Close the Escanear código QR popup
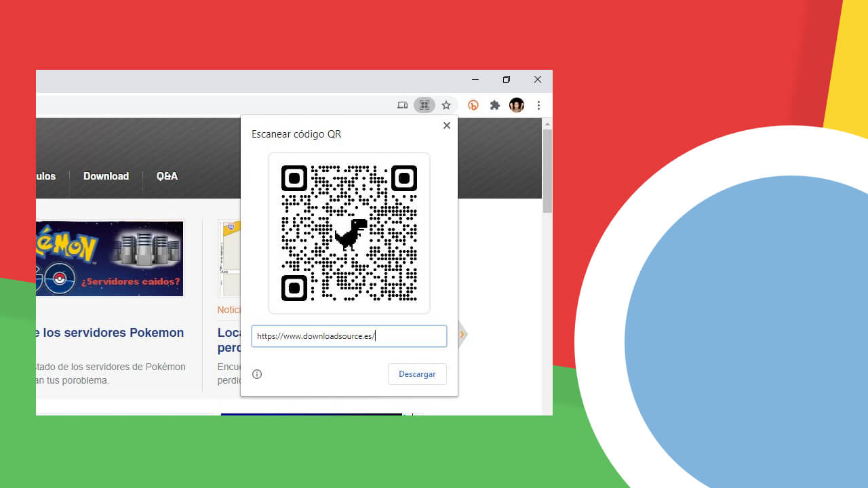 tap(446, 125)
